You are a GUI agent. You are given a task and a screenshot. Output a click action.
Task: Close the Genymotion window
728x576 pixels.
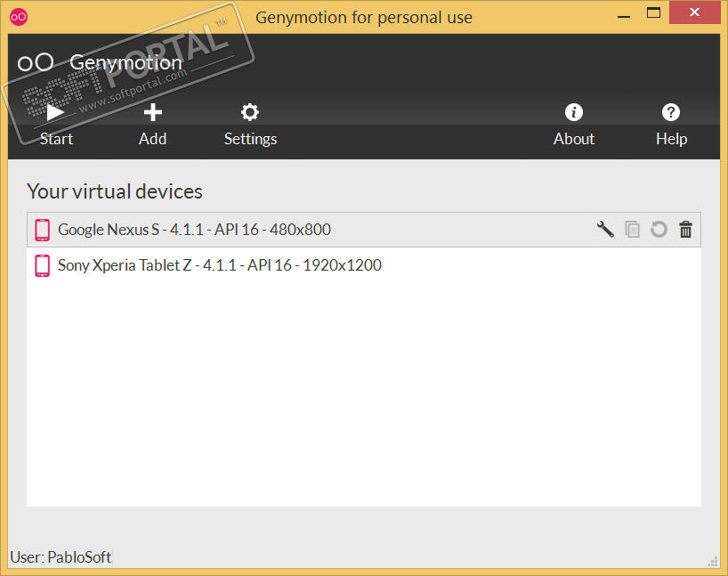point(697,12)
